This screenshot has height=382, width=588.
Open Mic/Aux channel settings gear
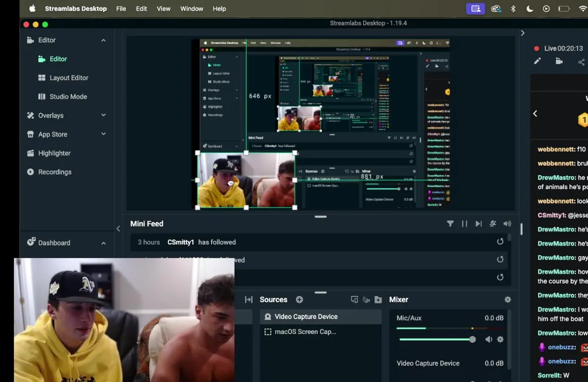[x=500, y=339]
